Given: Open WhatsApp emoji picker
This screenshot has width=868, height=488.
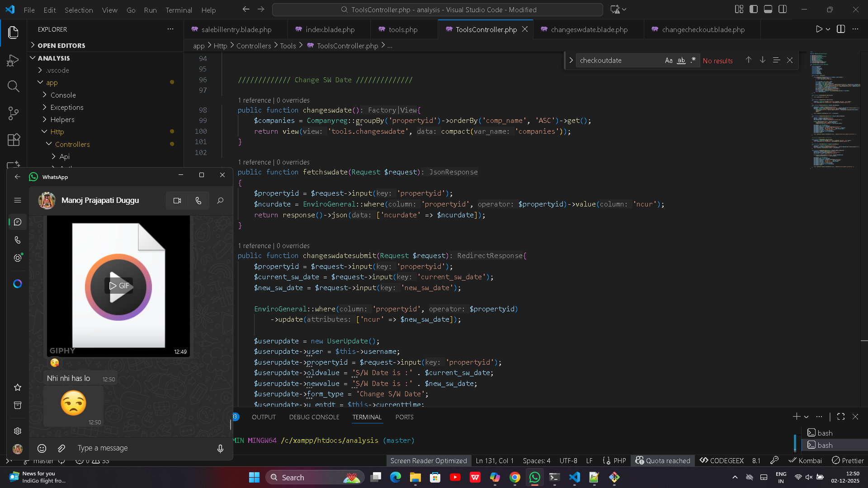Looking at the screenshot, I should [x=42, y=448].
